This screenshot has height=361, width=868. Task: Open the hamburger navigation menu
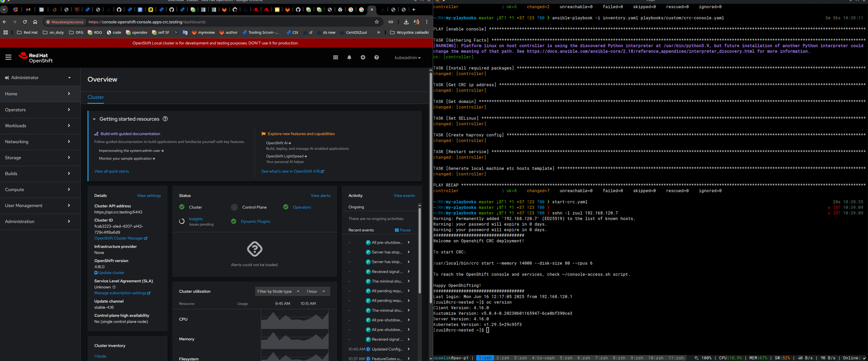(x=8, y=57)
